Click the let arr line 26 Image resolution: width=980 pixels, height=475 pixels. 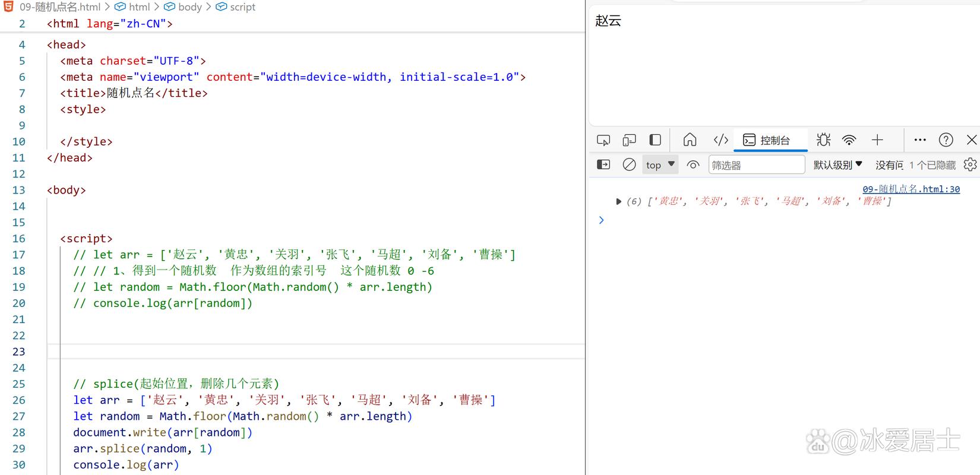284,400
